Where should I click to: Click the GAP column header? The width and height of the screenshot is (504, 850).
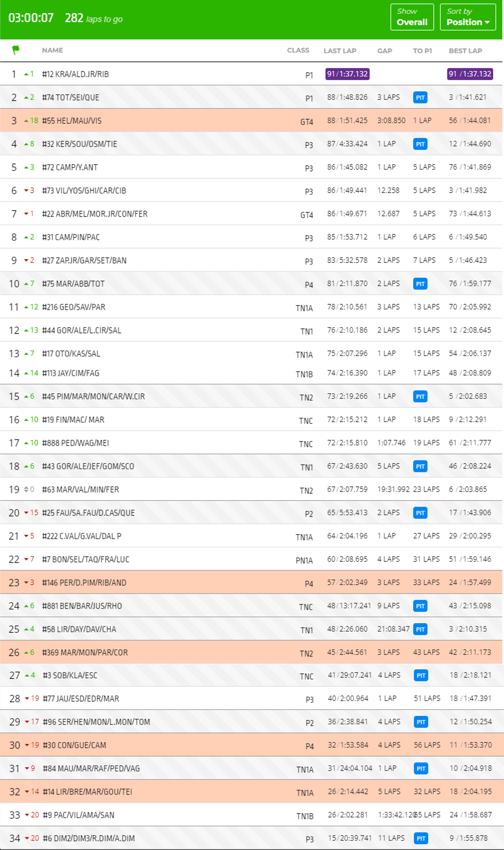pos(385,51)
